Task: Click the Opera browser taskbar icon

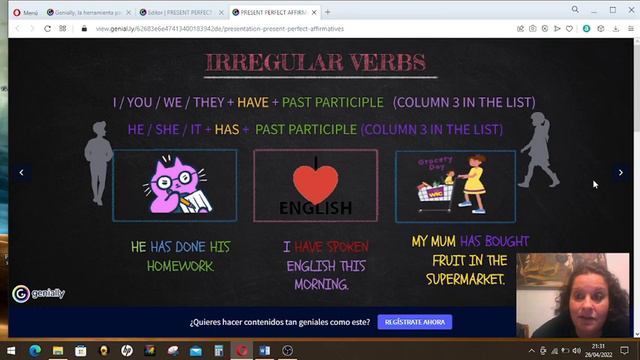Action: 242,351
